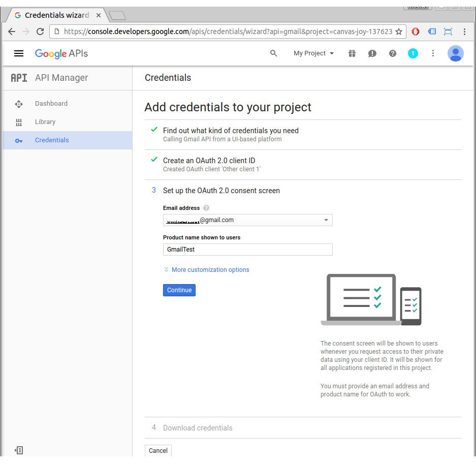The image size is (476, 463).
Task: Click the Email address help icon
Action: point(206,208)
